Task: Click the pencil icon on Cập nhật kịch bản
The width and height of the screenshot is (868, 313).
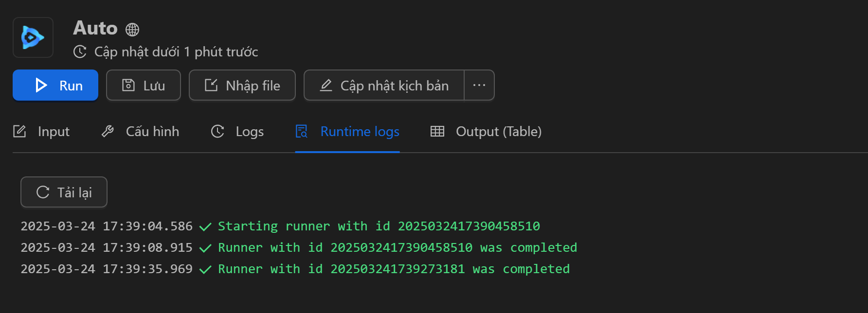Action: (325, 85)
